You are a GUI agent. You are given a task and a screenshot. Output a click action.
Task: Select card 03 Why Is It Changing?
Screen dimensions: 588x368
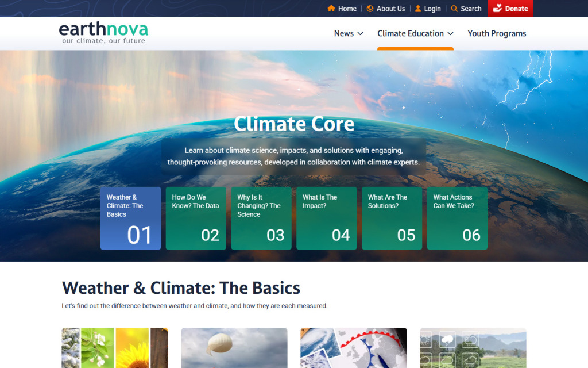pos(261,218)
